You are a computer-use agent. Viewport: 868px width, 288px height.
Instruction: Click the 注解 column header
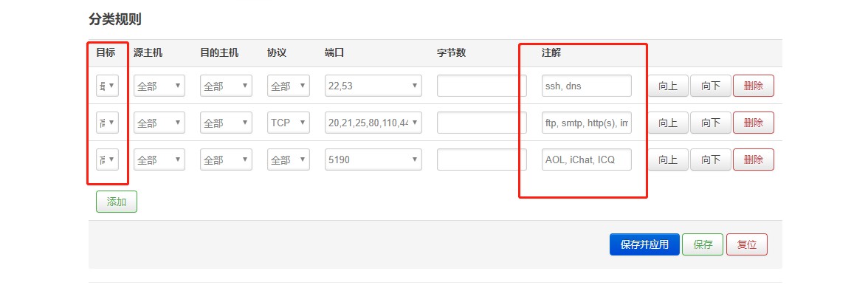[551, 53]
